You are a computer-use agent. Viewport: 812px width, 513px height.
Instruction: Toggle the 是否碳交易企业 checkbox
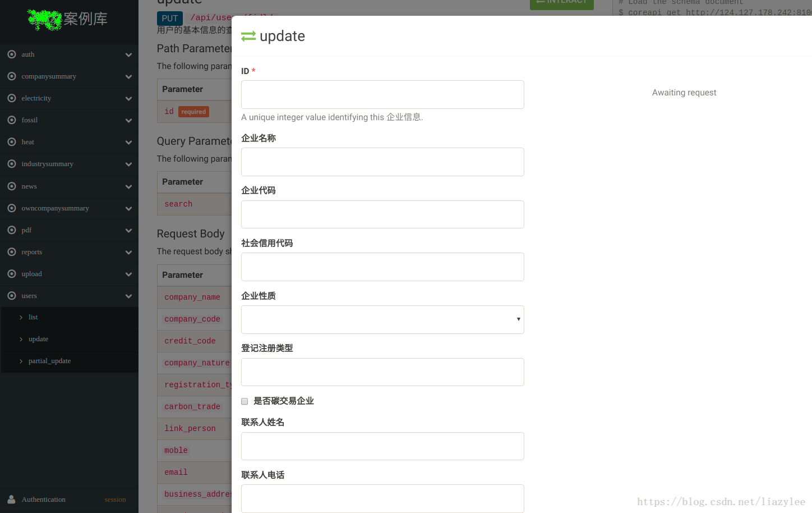coord(244,401)
